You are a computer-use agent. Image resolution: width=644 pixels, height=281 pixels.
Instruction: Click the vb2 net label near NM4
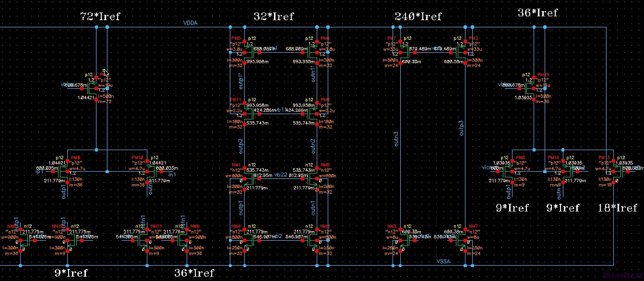[277, 236]
